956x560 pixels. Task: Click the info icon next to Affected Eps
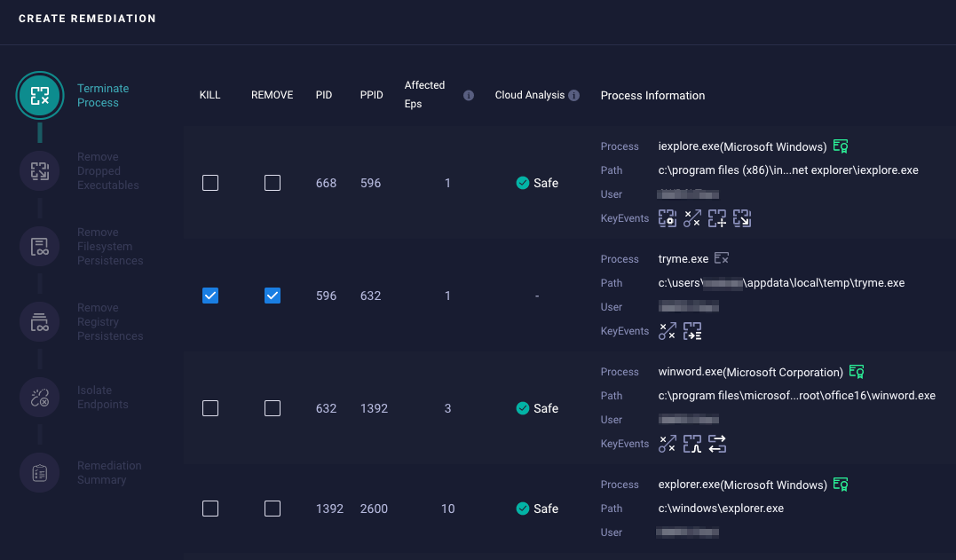468,95
